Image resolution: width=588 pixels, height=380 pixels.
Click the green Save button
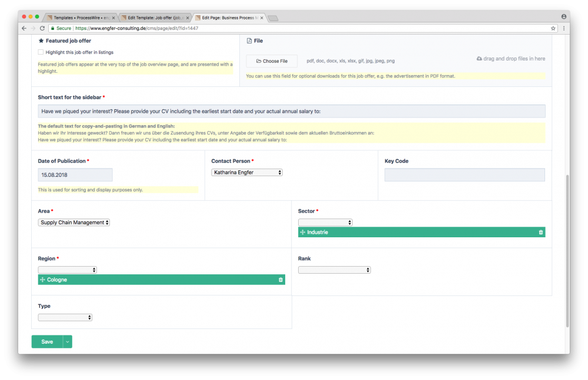pyautogui.click(x=47, y=342)
